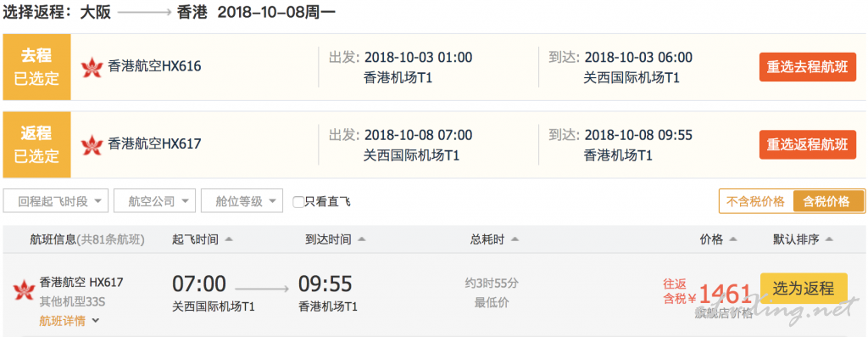868x337 pixels.
Task: Sort by 到达时间 using its arrow
Action: 361,239
